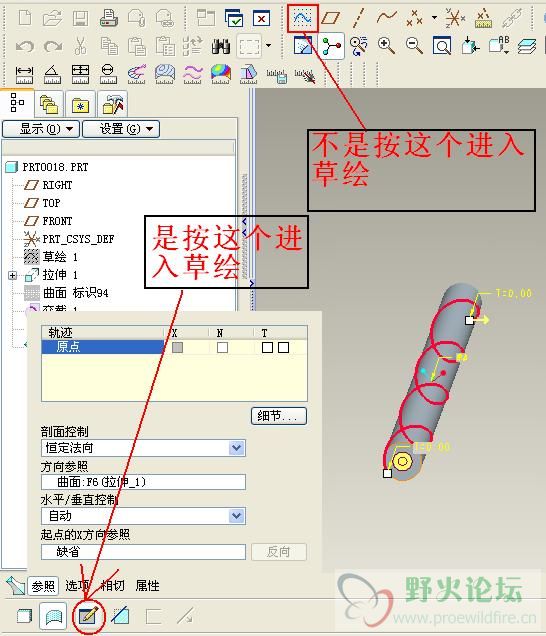
Task: Select the sweep as surface icon
Action: click(x=53, y=617)
